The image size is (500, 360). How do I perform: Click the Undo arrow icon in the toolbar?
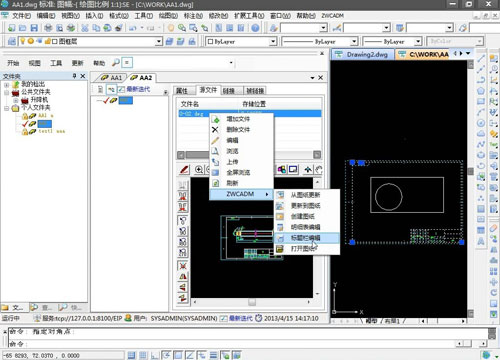(133, 28)
